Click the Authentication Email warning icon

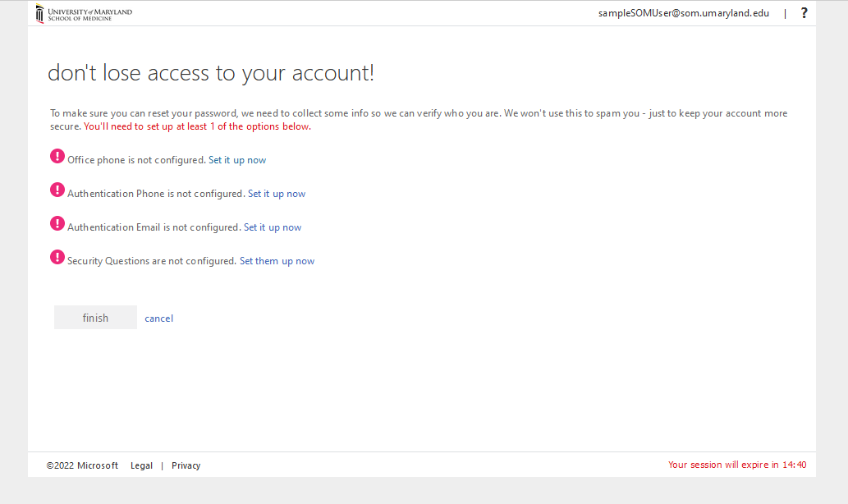pyautogui.click(x=57, y=223)
